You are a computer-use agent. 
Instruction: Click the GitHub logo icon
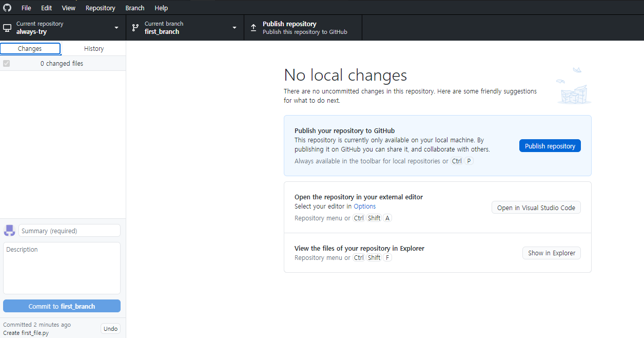point(7,8)
